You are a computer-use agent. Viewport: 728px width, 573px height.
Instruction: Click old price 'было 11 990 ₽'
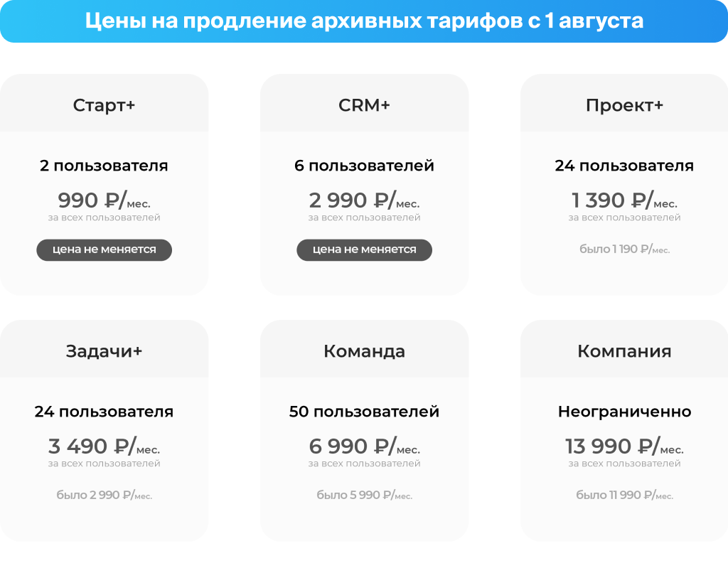tap(624, 496)
